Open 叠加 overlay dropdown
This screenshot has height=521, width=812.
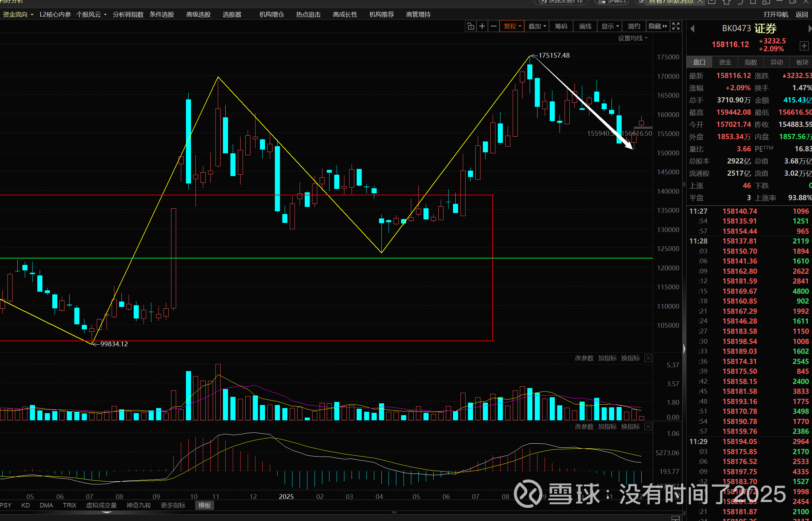(x=537, y=26)
